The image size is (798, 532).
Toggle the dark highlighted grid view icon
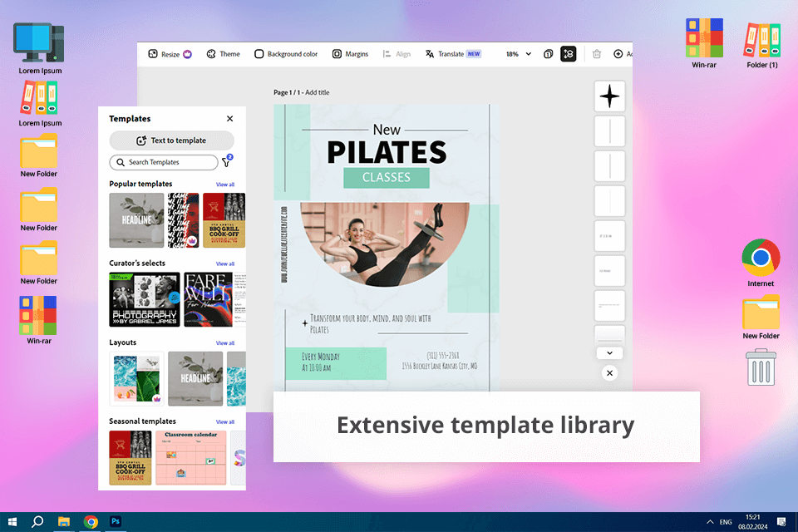569,54
